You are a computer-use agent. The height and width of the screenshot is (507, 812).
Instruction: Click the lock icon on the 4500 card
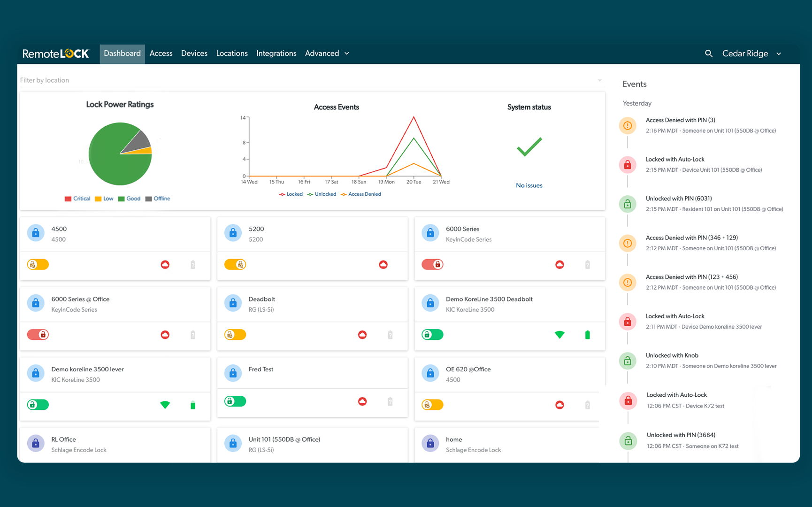click(x=36, y=233)
